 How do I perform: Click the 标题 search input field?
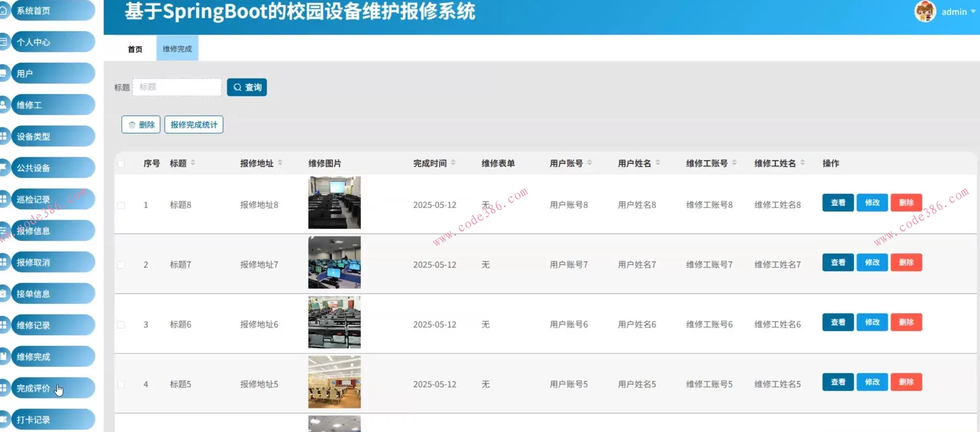(177, 87)
